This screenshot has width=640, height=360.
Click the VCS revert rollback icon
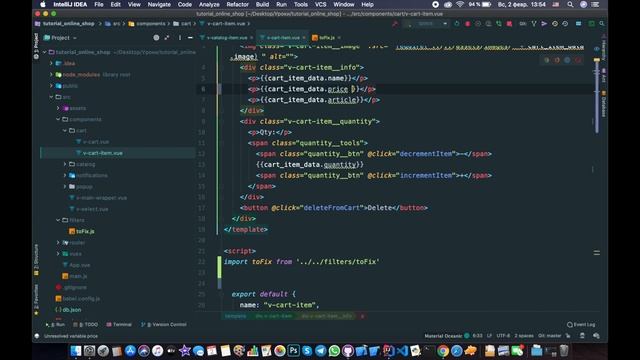point(565,24)
